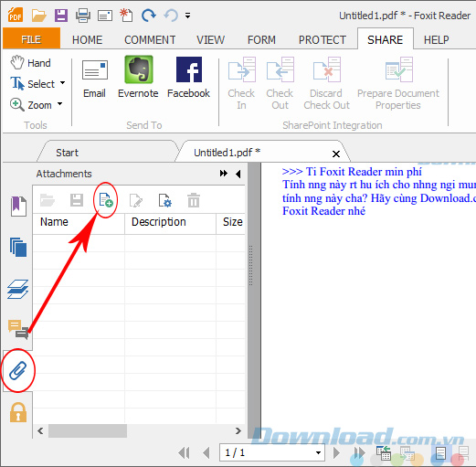This screenshot has width=476, height=467.
Task: Click delete attachment trash icon
Action: pyautogui.click(x=194, y=200)
